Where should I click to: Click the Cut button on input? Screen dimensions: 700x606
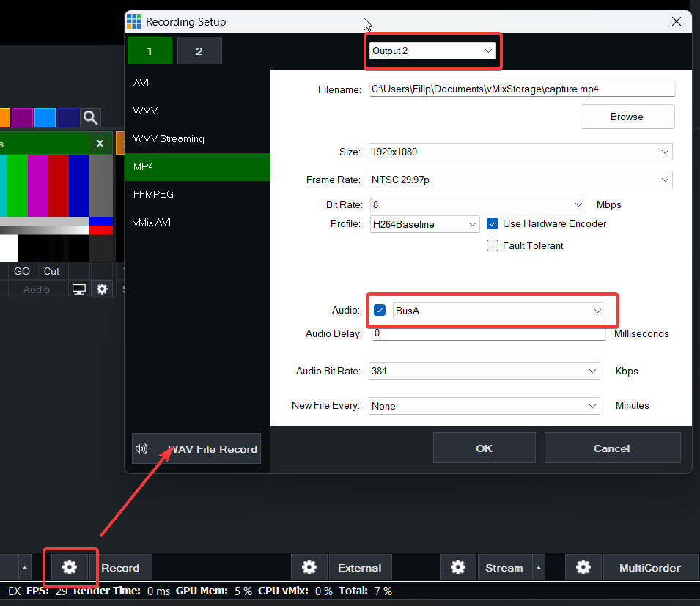(52, 271)
